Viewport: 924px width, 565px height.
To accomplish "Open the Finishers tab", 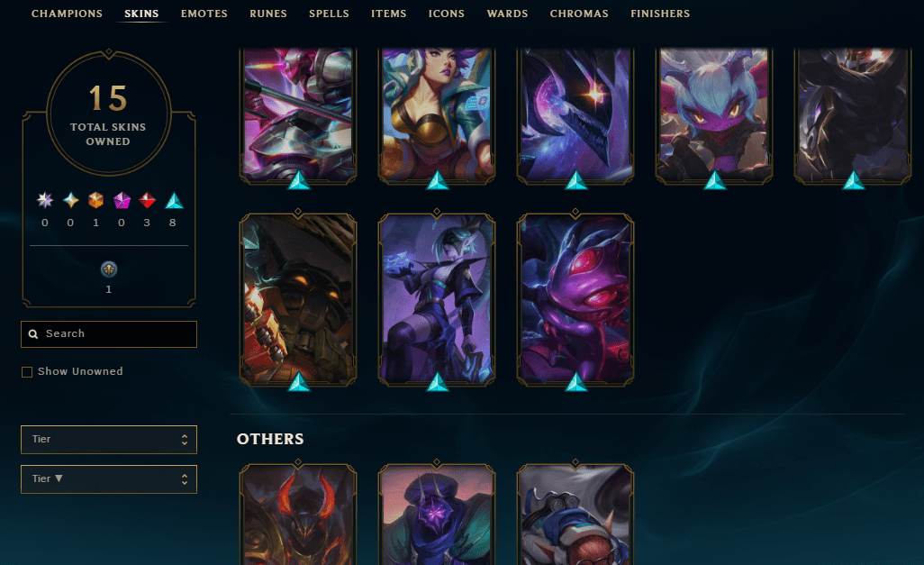I will (660, 14).
